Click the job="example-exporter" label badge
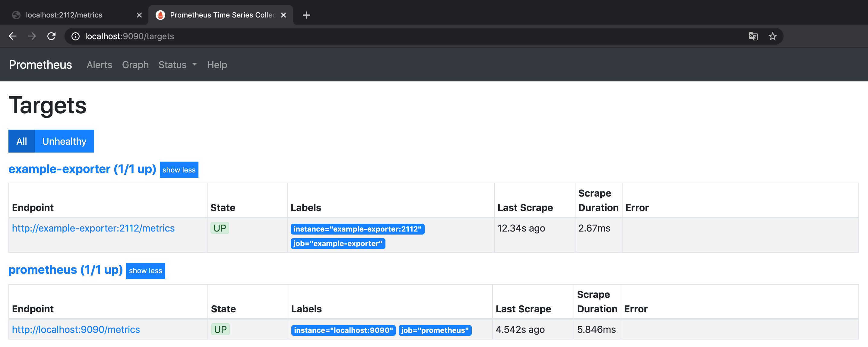Viewport: 868px width, 347px height. tap(338, 243)
